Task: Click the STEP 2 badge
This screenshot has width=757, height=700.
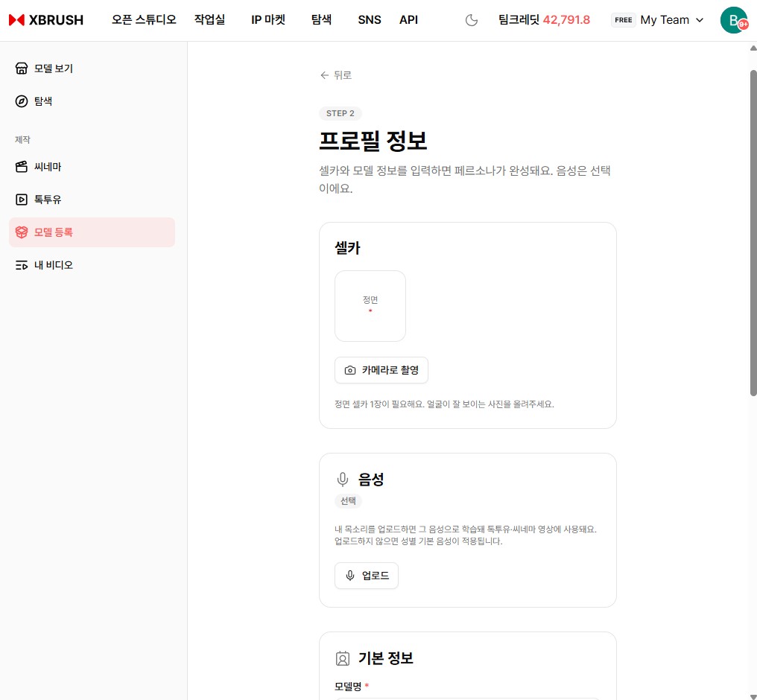Action: 341,113
